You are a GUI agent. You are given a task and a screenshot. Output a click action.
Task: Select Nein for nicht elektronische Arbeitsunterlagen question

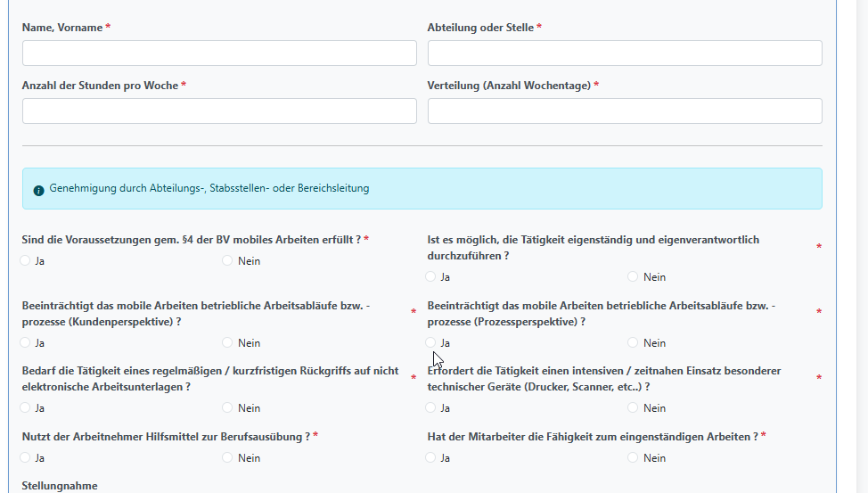tap(227, 407)
